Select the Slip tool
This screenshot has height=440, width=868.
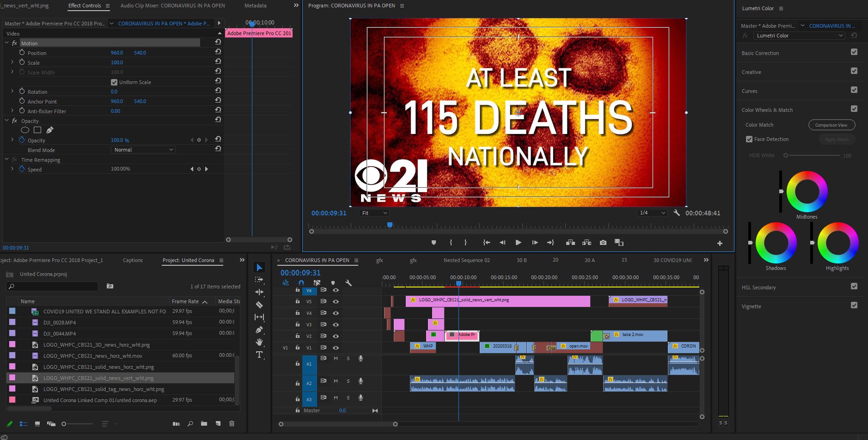[x=259, y=317]
